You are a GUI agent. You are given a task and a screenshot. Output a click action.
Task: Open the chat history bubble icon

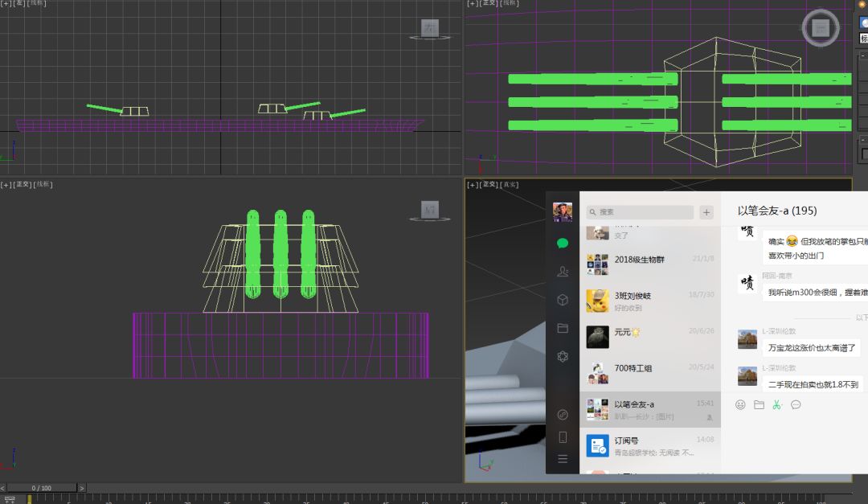coord(796,404)
